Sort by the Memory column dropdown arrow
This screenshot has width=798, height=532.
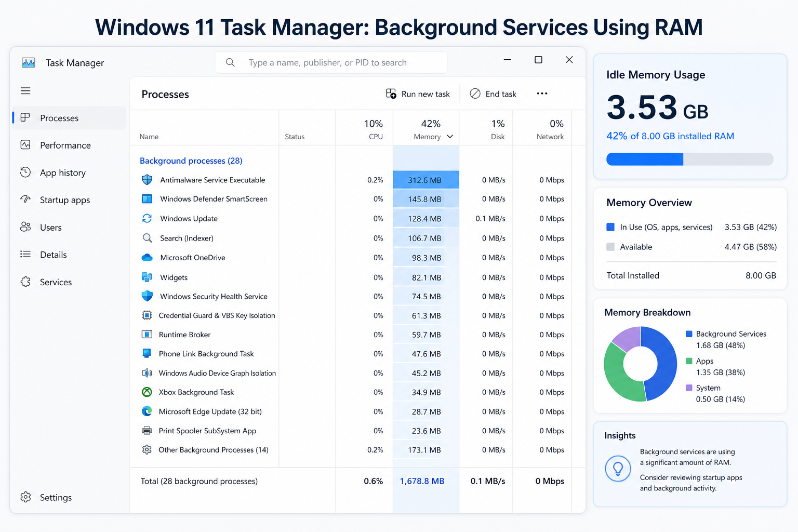click(x=450, y=137)
